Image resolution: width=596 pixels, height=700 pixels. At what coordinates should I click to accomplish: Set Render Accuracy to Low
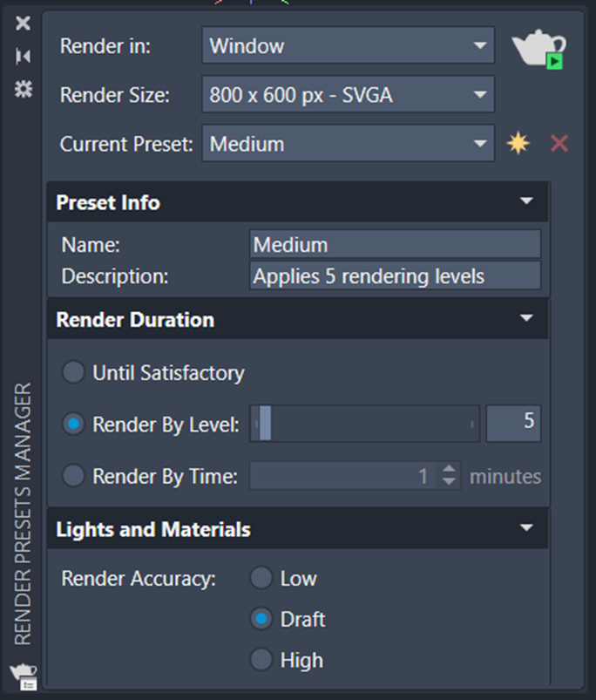(x=261, y=578)
